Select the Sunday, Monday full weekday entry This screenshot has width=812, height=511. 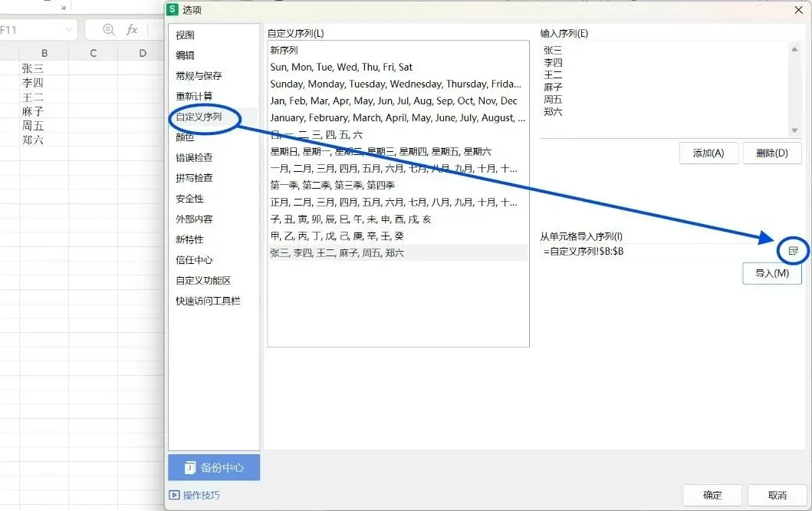[398, 84]
